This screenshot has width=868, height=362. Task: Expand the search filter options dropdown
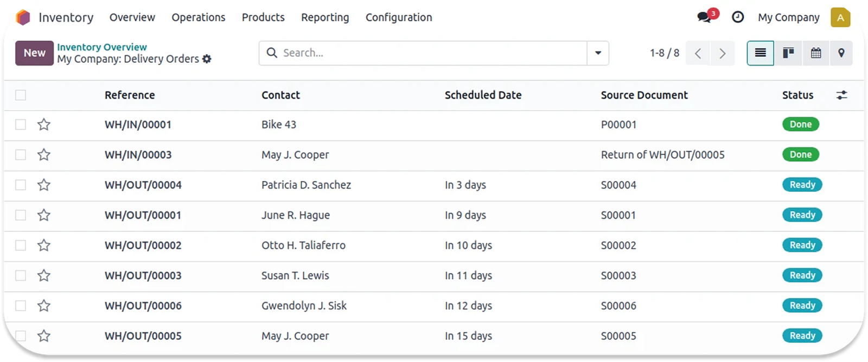point(598,53)
